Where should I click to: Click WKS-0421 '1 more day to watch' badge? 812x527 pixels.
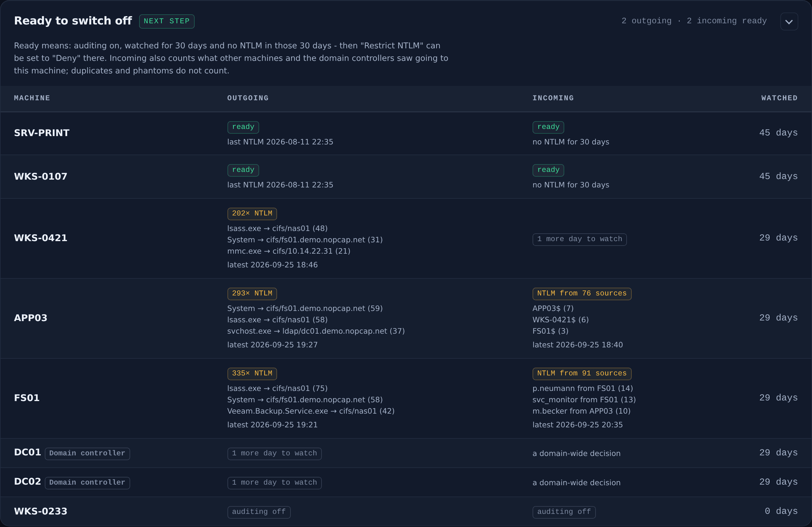pos(580,239)
